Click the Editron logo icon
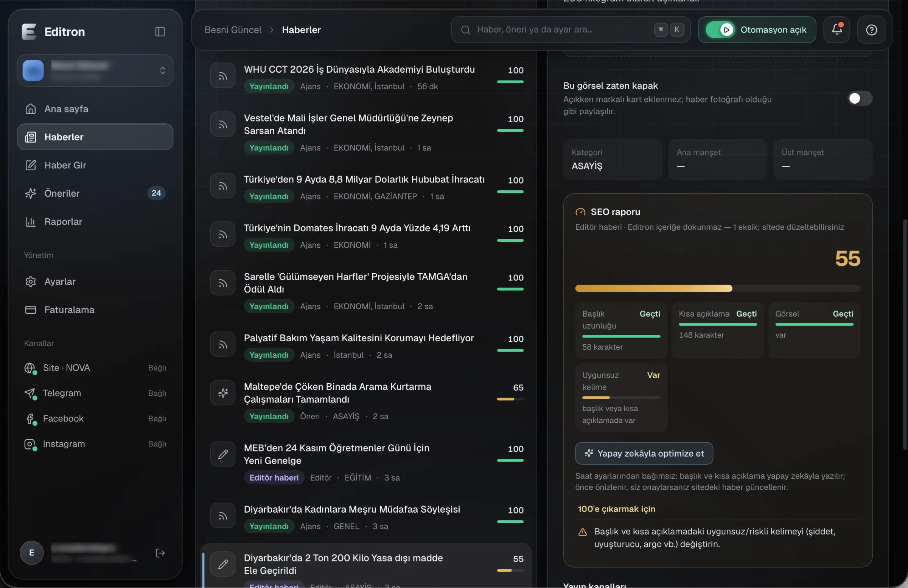 (29, 31)
